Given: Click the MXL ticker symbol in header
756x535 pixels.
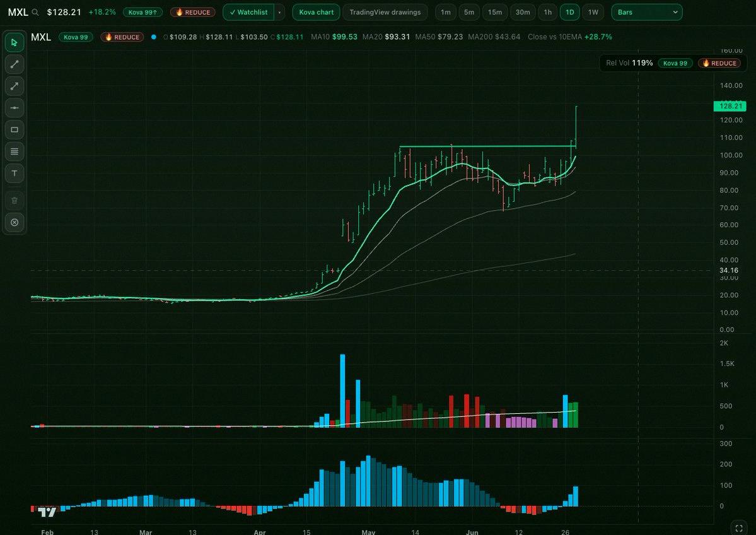Looking at the screenshot, I should 18,12.
